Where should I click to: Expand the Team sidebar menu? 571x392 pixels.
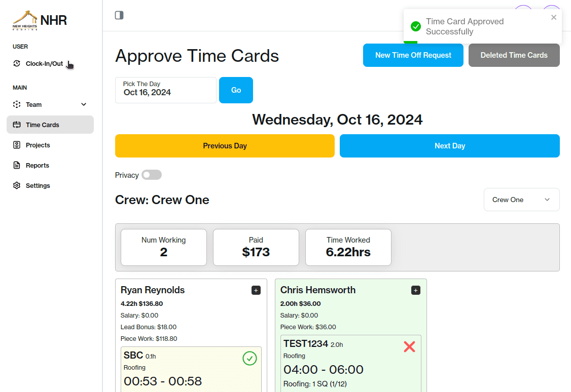tap(83, 104)
